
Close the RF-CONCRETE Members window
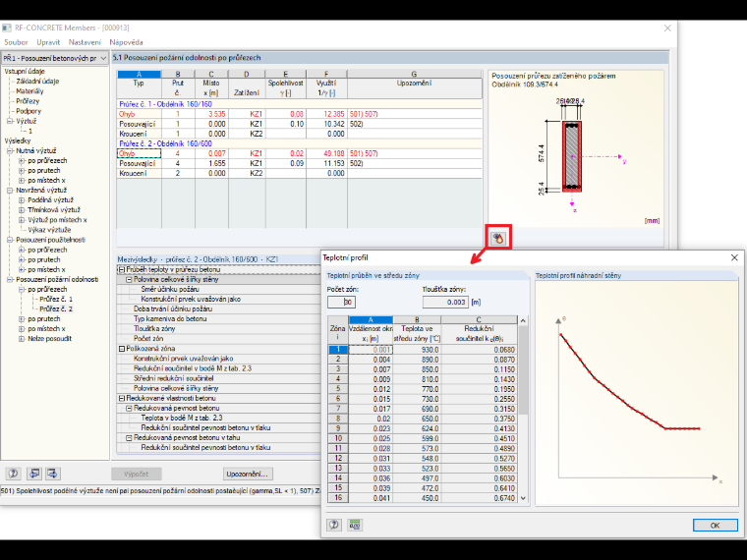(667, 28)
